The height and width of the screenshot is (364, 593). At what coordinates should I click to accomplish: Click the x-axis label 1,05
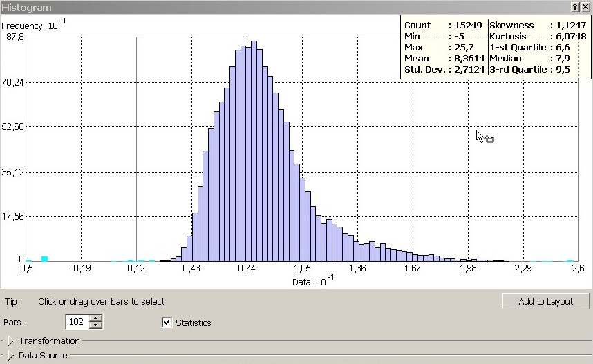(x=302, y=269)
